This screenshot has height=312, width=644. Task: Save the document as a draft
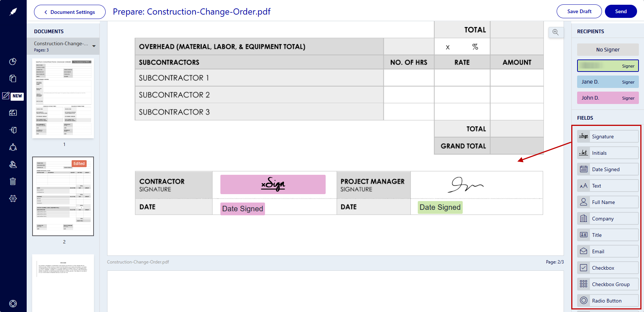579,11
